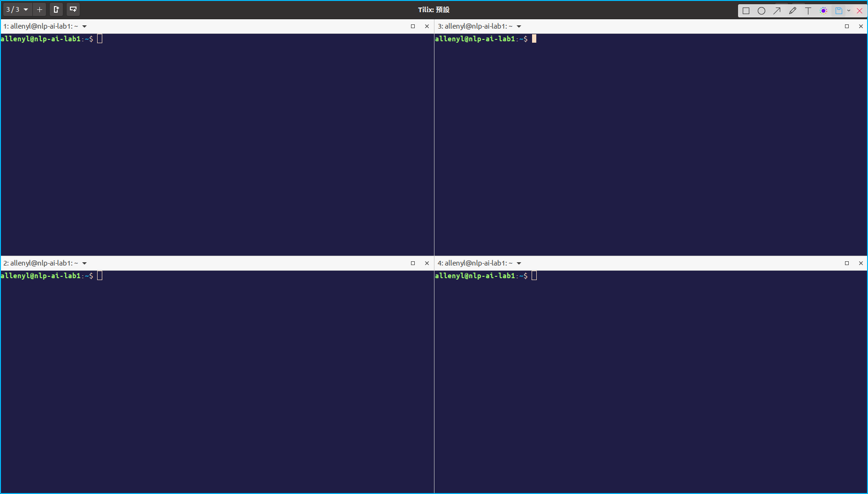Viewport: 868px width, 494px height.
Task: Expand terminal 3 title dropdown menu
Action: click(x=519, y=27)
